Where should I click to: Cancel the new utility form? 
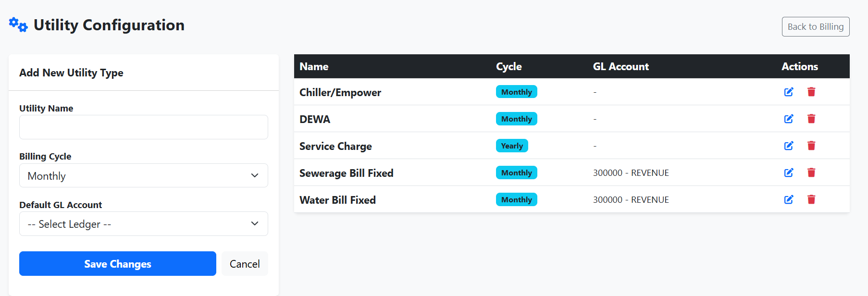pyautogui.click(x=245, y=264)
